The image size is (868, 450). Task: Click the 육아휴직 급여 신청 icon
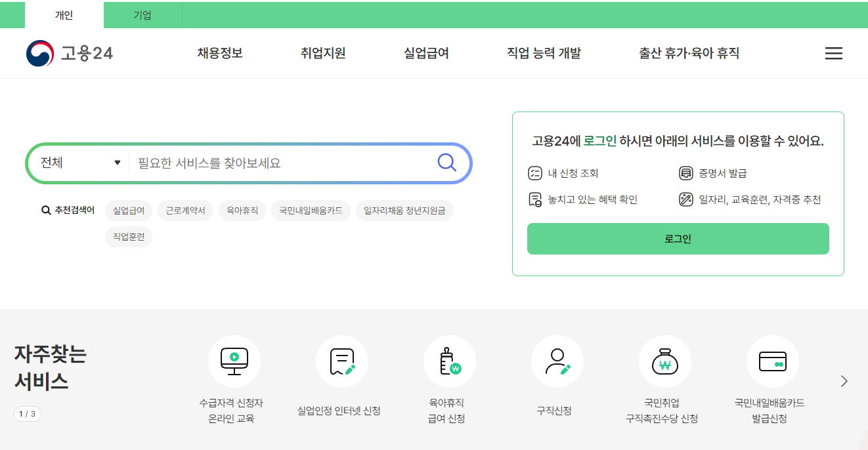450,361
